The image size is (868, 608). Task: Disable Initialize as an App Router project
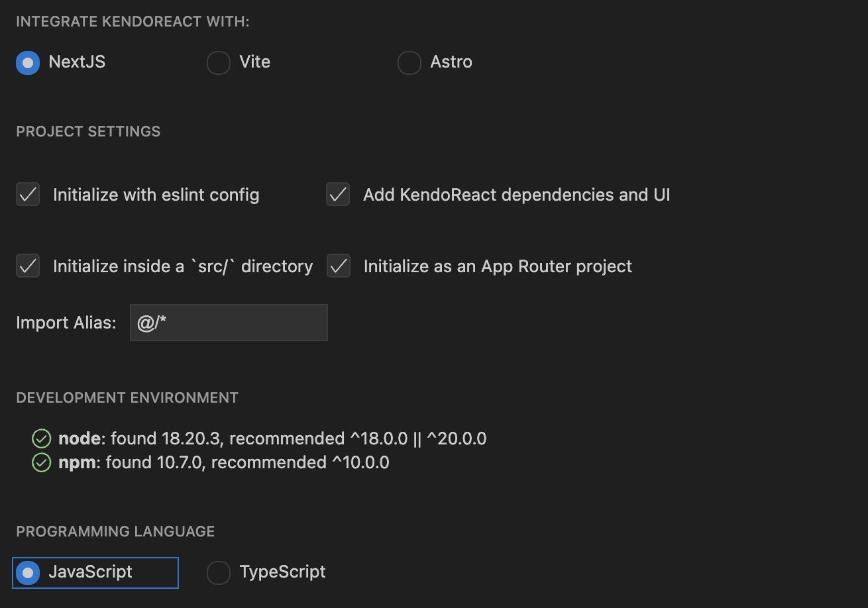click(338, 266)
